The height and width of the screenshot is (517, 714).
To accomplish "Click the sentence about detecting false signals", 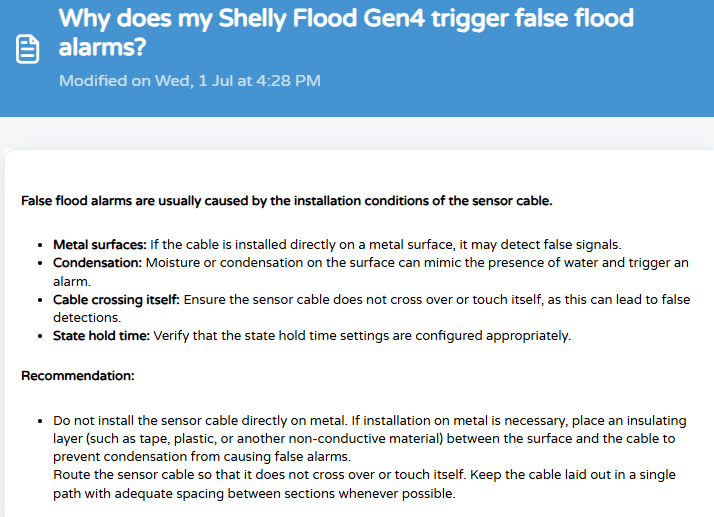I will click(x=386, y=245).
